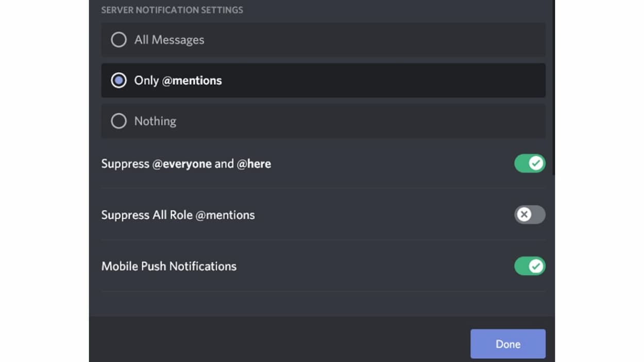Click the checkmark icon on the @everyone suppress switch
The height and width of the screenshot is (362, 644).
536,164
